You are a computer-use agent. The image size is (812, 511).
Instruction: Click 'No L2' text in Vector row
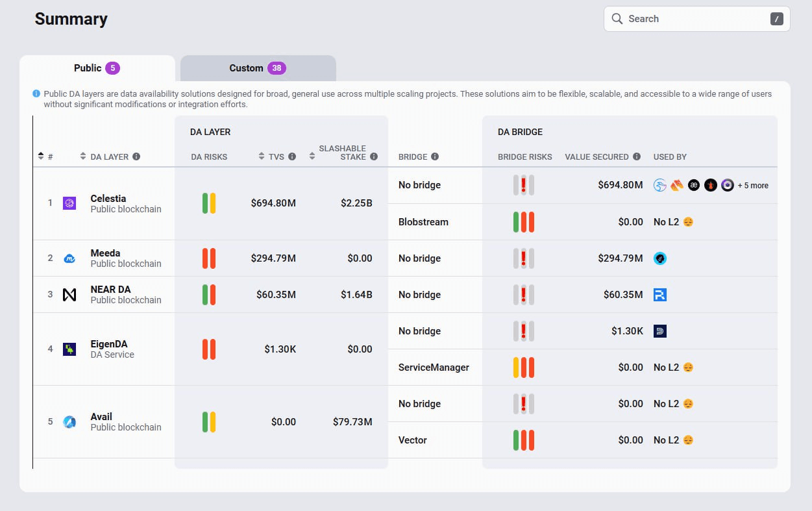666,440
